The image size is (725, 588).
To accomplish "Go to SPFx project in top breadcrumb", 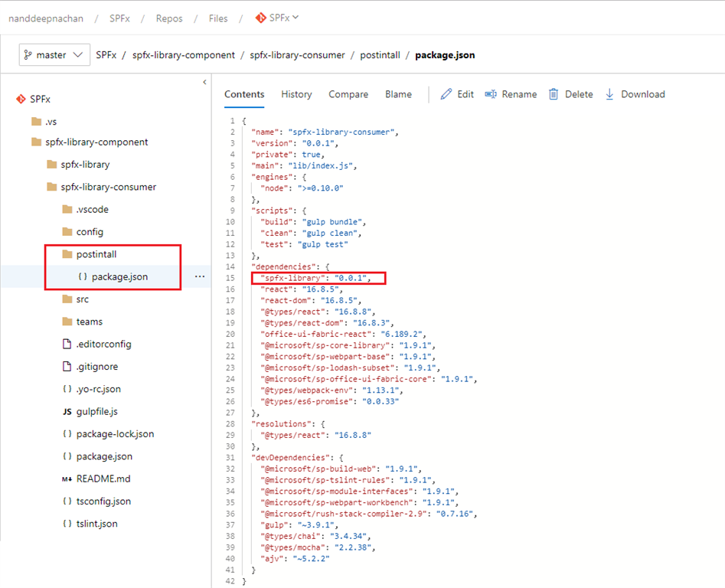I will coord(119,18).
